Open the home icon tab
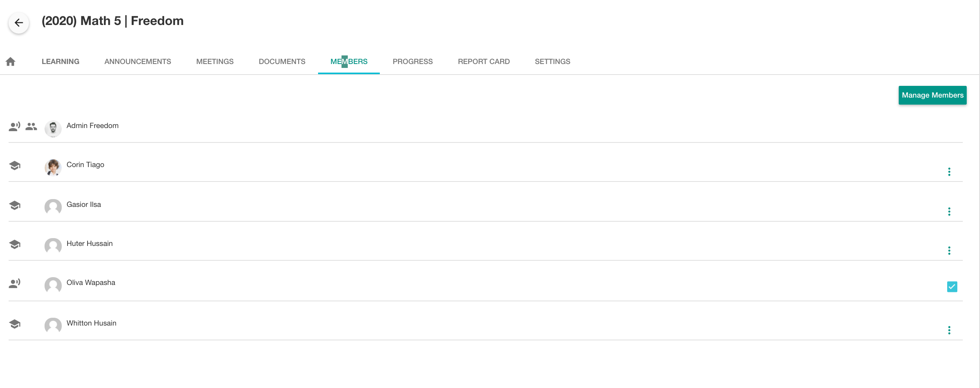The width and height of the screenshot is (980, 388). click(11, 62)
